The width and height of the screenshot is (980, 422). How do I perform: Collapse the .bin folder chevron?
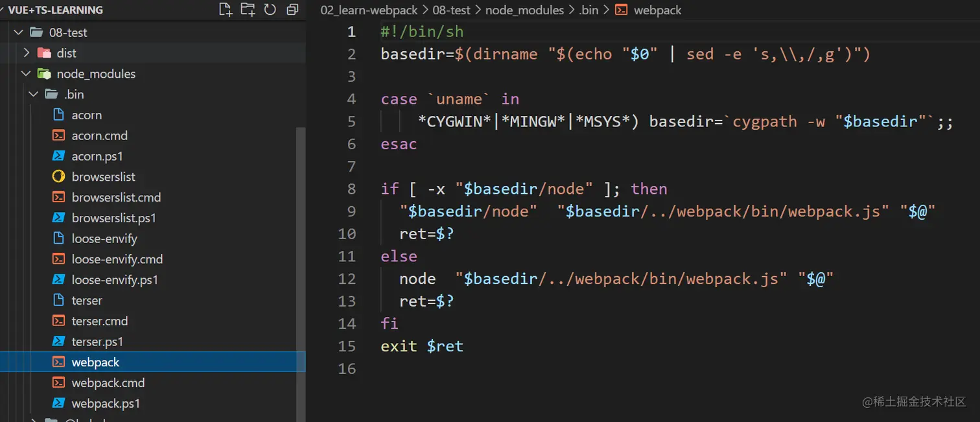[34, 95]
